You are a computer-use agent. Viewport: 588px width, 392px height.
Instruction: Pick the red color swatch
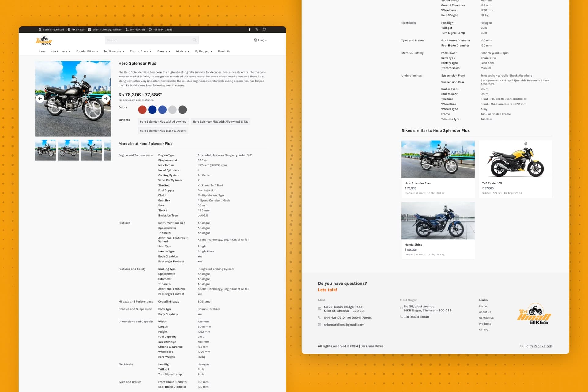142,109
